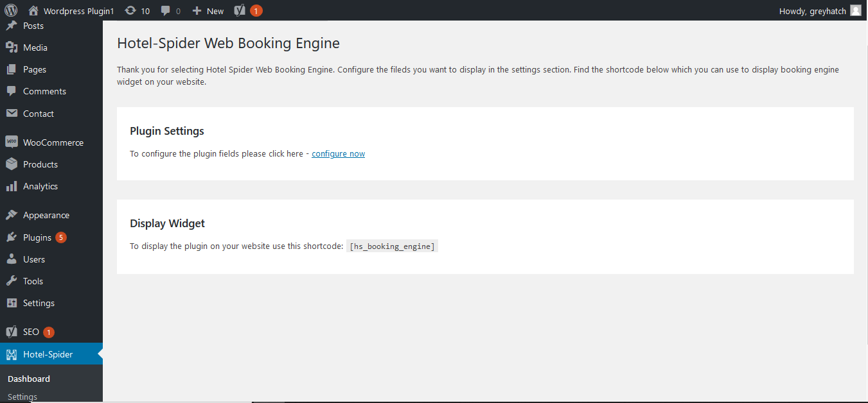Click the Plugins badge showing 5
The width and height of the screenshot is (868, 403).
point(61,237)
